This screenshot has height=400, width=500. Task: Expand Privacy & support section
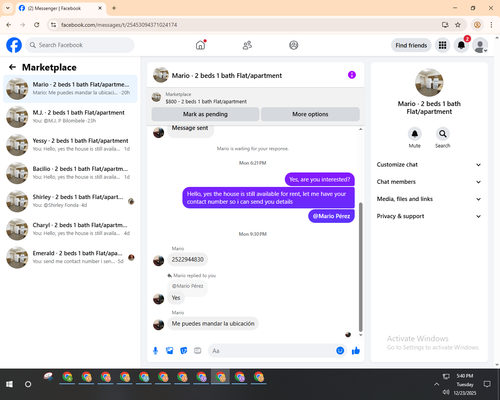(429, 216)
